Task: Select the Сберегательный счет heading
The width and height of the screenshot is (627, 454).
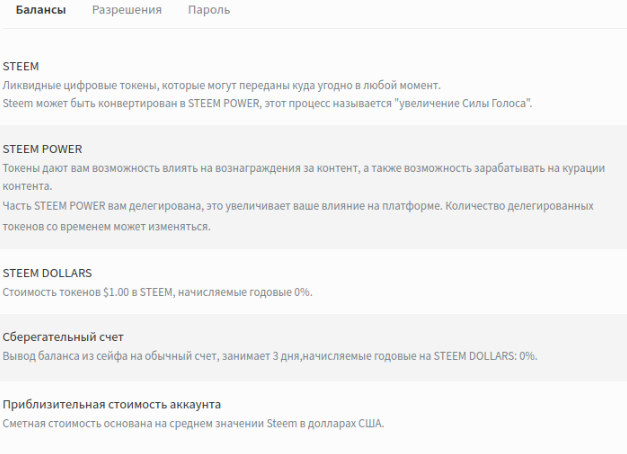Action: 63,337
